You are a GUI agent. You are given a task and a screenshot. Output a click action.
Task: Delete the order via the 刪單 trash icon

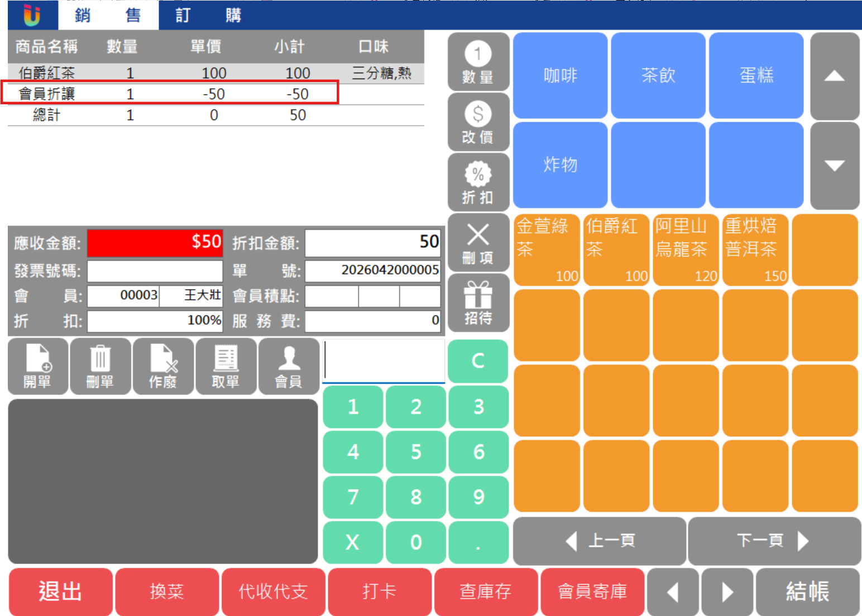tap(100, 367)
